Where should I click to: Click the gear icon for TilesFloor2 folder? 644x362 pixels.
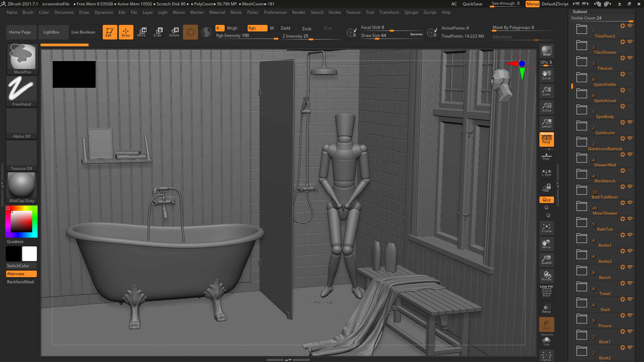[x=623, y=26]
